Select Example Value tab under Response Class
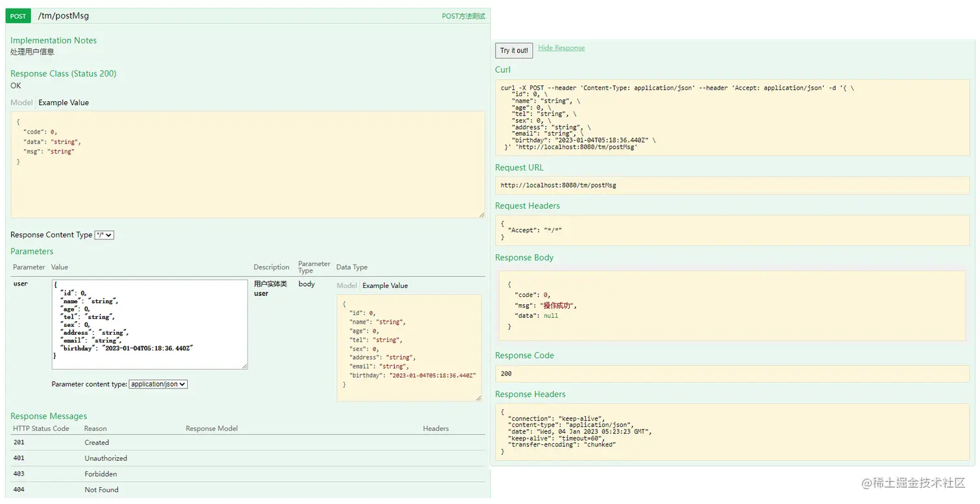Image resolution: width=980 pixels, height=504 pixels. point(64,102)
